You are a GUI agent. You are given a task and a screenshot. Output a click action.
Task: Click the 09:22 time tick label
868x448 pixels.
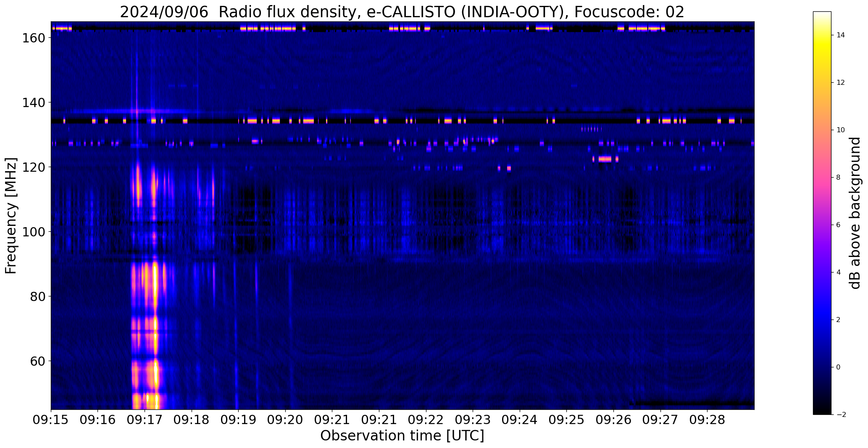(426, 420)
